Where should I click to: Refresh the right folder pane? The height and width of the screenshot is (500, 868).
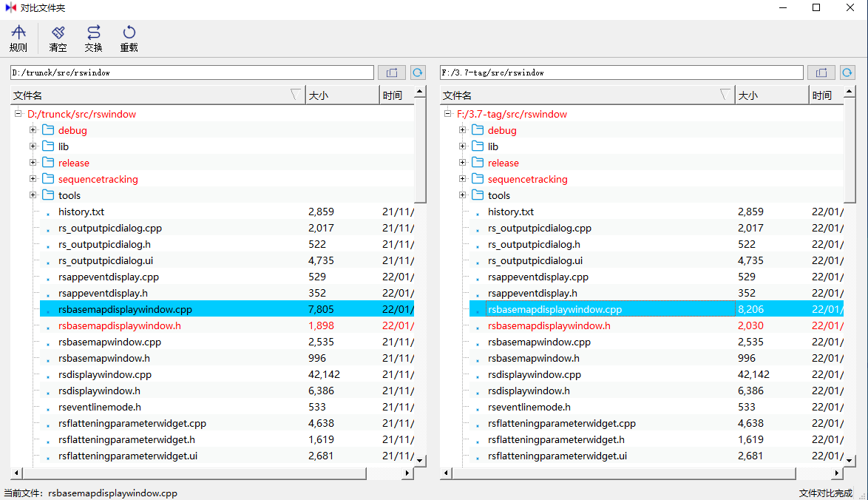(847, 72)
